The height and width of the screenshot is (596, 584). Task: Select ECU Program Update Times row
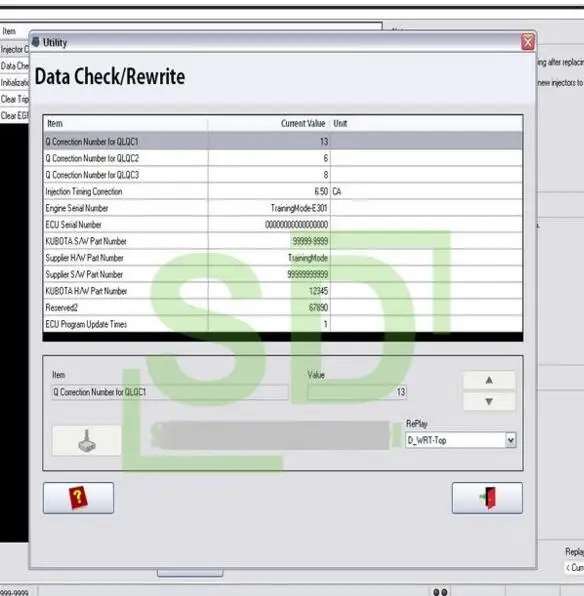click(x=283, y=324)
